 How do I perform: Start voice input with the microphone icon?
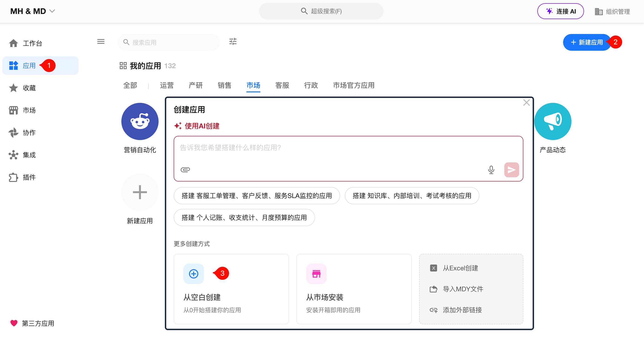(491, 170)
